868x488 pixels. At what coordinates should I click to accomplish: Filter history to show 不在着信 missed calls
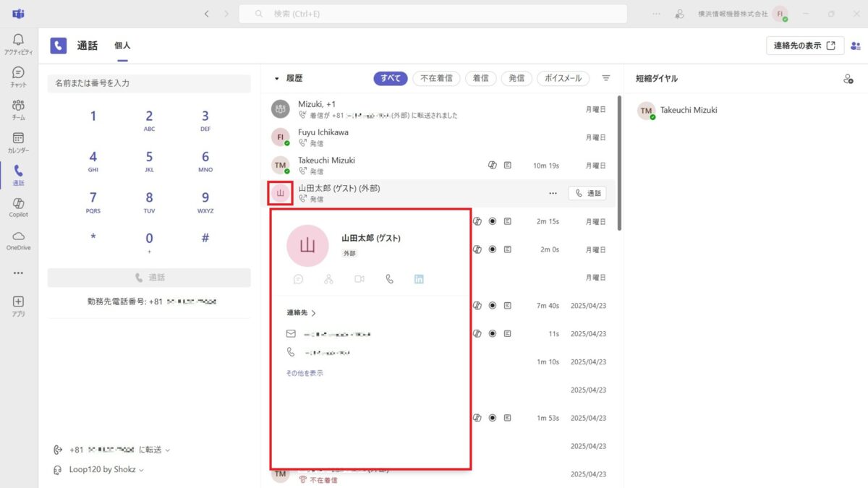click(436, 78)
